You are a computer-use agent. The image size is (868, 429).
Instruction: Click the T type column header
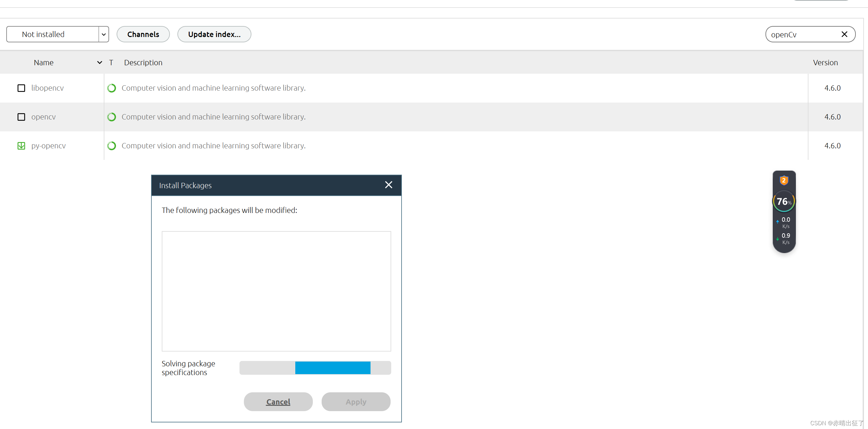pos(111,63)
